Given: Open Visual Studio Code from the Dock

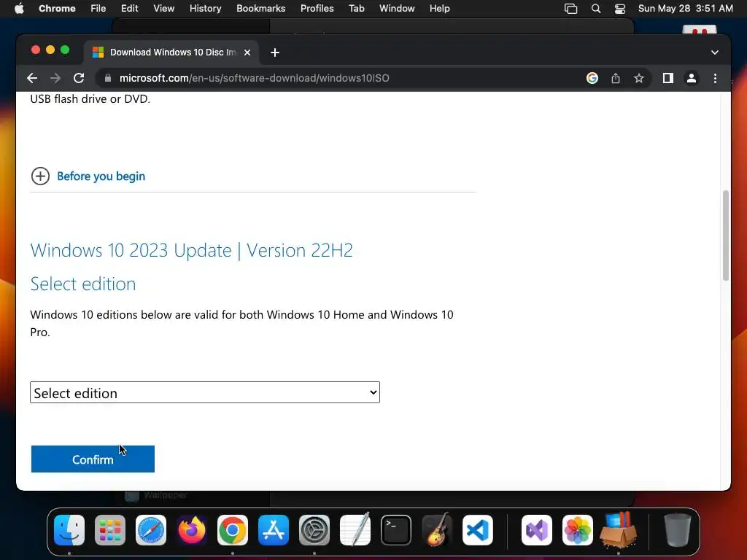Looking at the screenshot, I should coord(478,530).
